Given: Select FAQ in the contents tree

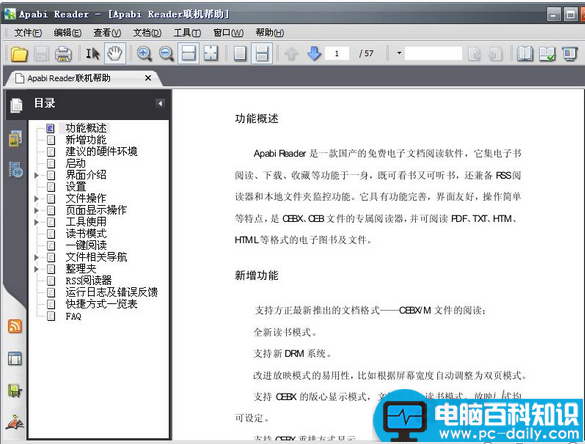Looking at the screenshot, I should coord(73,316).
